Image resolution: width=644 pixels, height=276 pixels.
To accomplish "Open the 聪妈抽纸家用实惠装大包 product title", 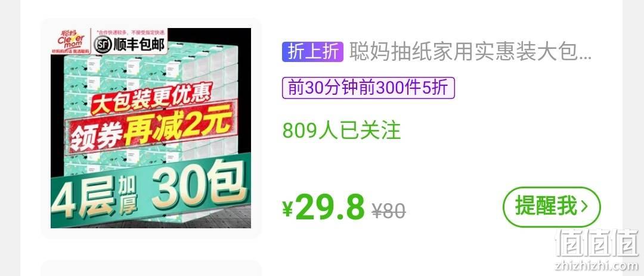I will (x=470, y=52).
